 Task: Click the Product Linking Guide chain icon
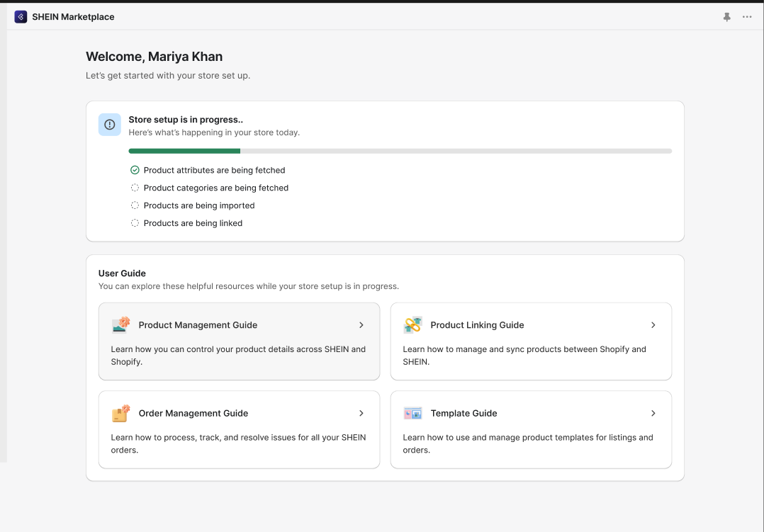click(412, 325)
